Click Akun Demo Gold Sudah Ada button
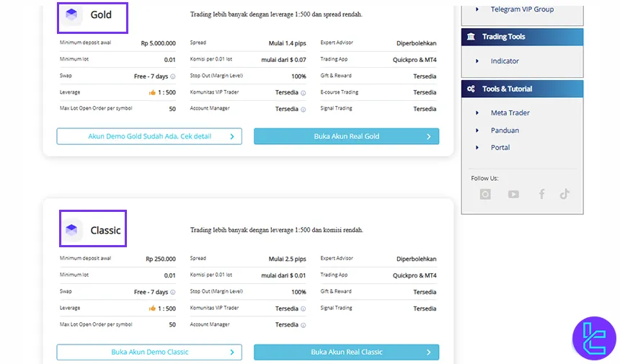 pos(149,136)
